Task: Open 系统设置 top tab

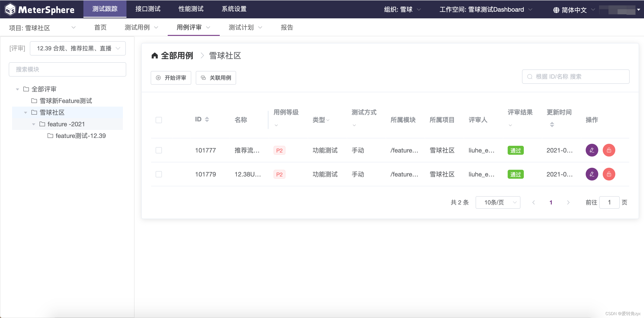Action: pyautogui.click(x=234, y=9)
